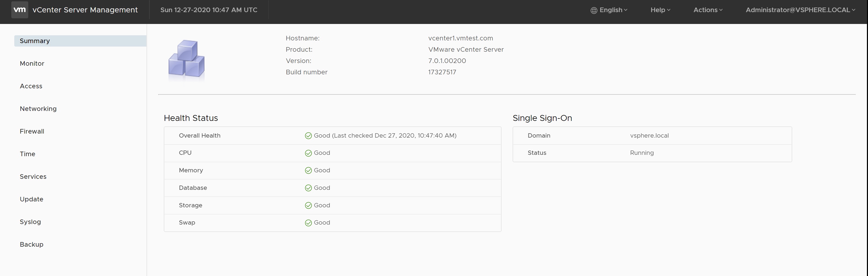Viewport: 868px width, 276px height.
Task: Click the SSO Domain label
Action: (539, 135)
